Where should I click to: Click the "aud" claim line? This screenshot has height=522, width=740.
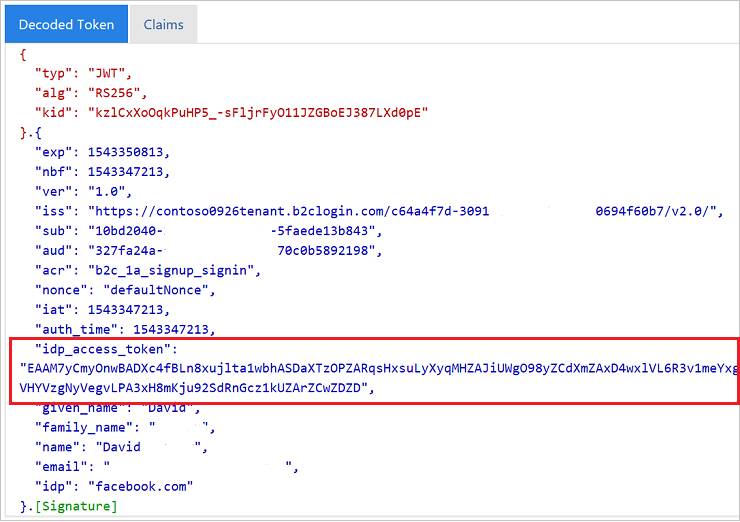click(x=208, y=251)
